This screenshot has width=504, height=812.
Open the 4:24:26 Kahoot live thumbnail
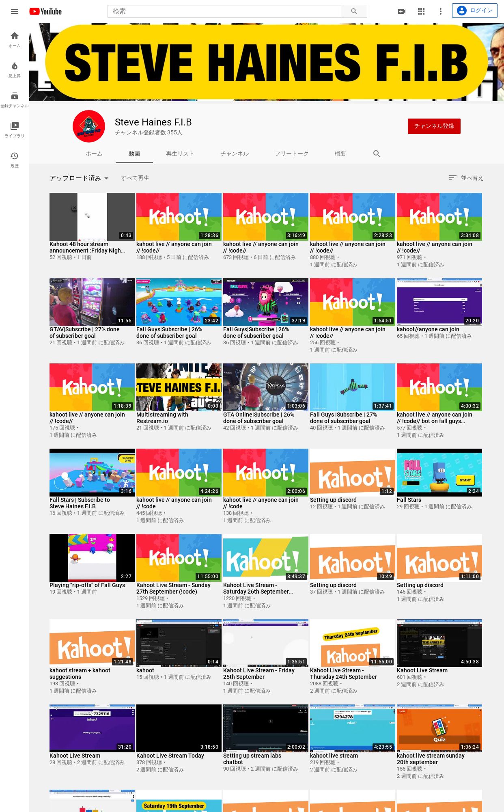(179, 473)
